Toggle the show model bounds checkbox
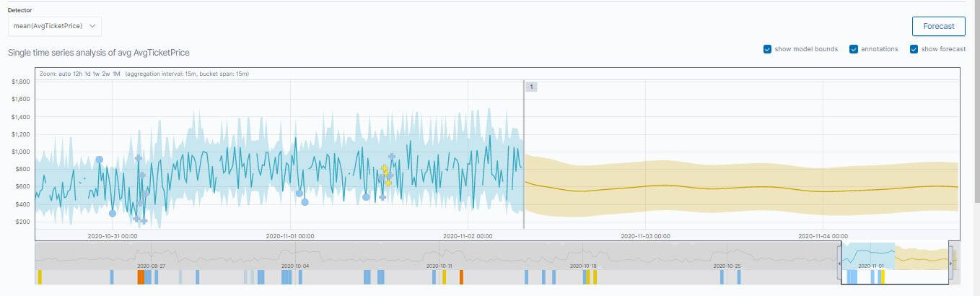Screen dimensions: 980x296 click(x=768, y=49)
